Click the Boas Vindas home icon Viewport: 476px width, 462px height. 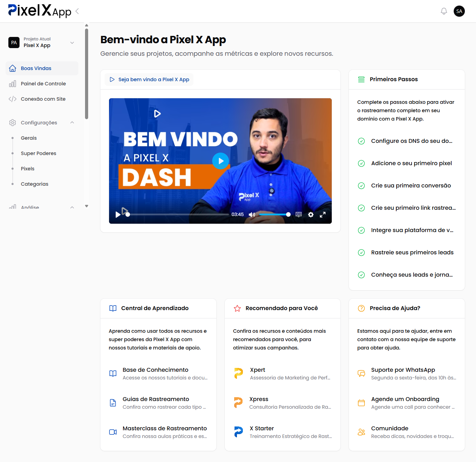pos(13,68)
